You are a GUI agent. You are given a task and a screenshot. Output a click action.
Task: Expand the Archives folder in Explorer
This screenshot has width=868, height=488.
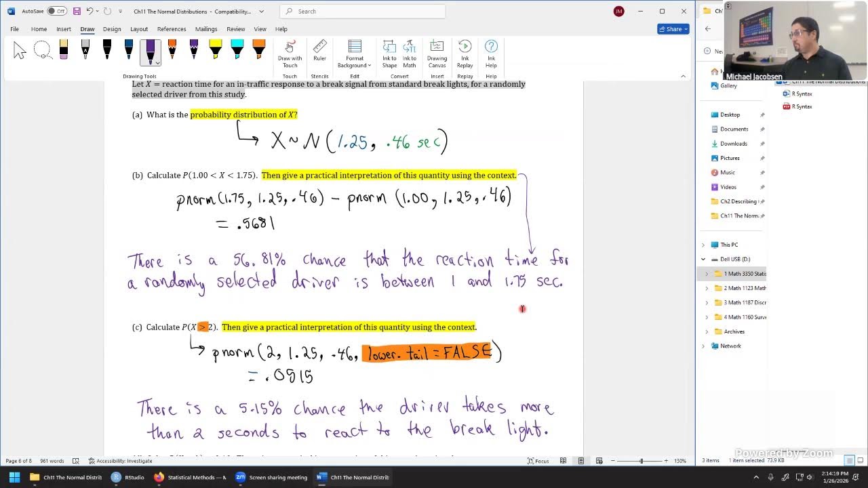pos(707,331)
